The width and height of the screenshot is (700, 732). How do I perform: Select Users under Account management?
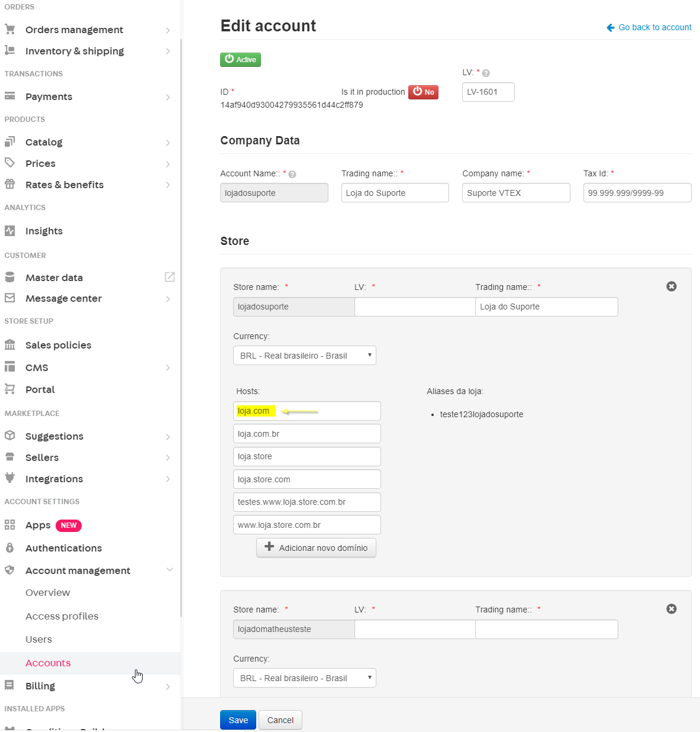click(39, 639)
